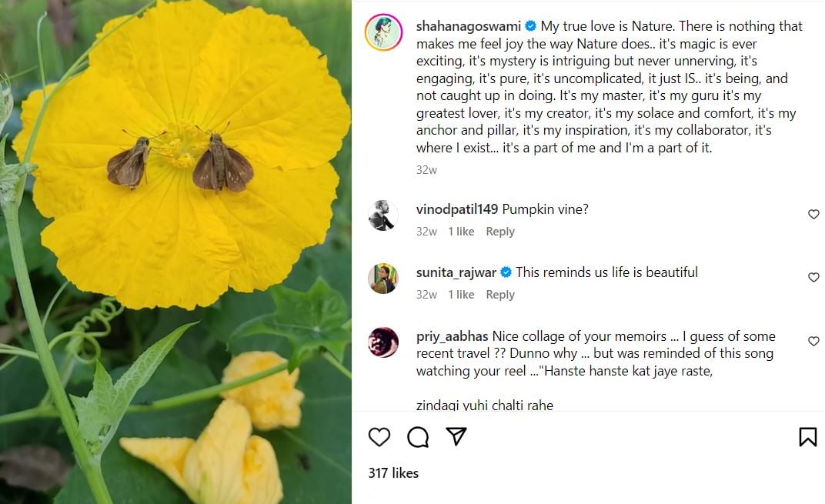Click the verified badge next to shahanagoswami

531,26
